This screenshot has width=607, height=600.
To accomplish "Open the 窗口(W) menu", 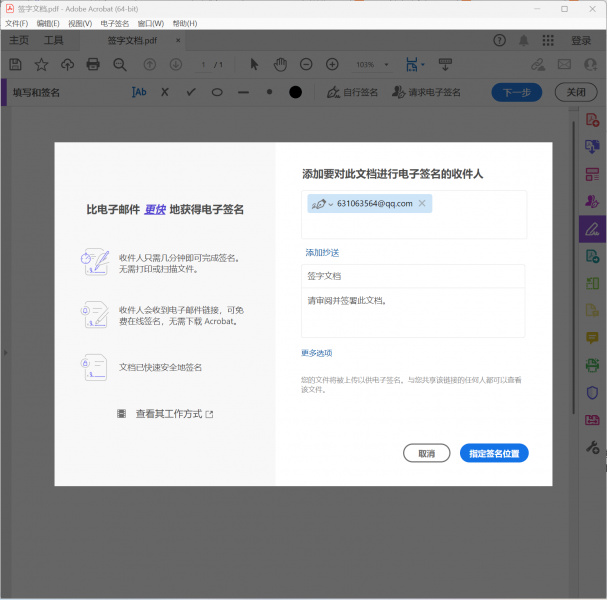I will 151,24.
